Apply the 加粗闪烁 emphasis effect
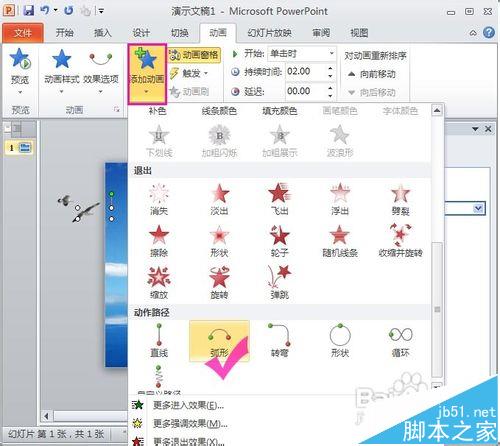 click(219, 141)
